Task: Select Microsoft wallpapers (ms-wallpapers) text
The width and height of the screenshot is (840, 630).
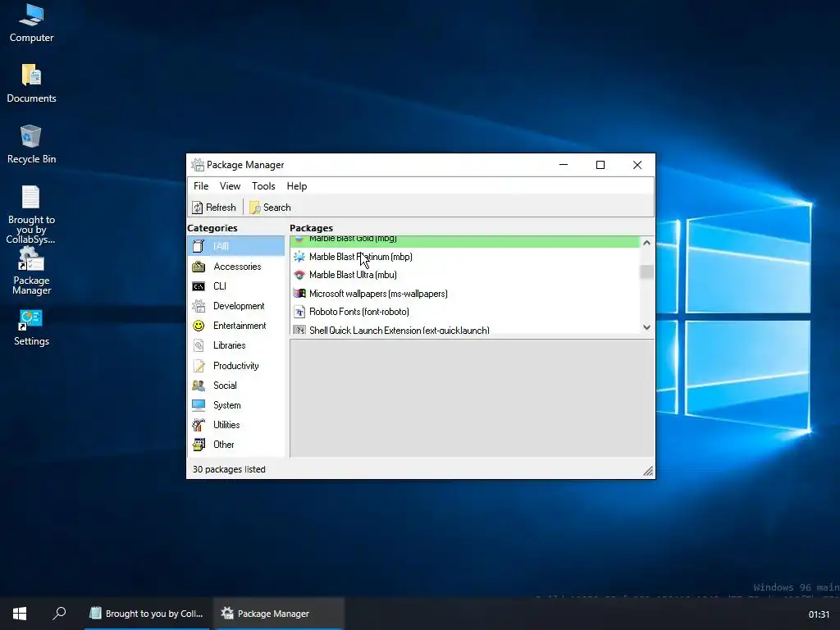Action: [378, 294]
